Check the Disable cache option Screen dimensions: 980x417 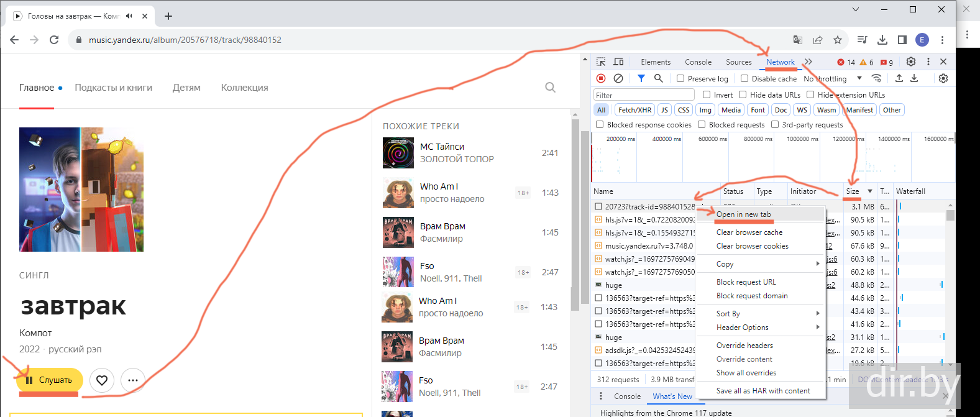pyautogui.click(x=744, y=79)
